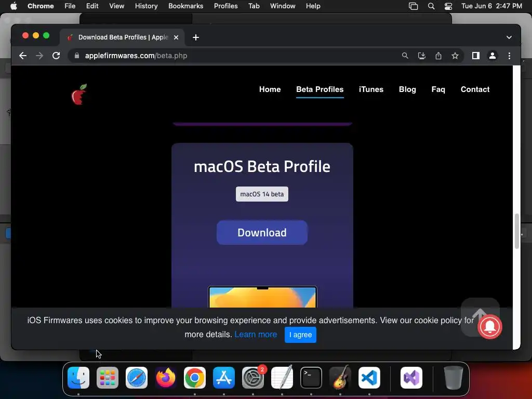This screenshot has width=532, height=399.
Task: Go to the Contact page
Action: tap(475, 89)
